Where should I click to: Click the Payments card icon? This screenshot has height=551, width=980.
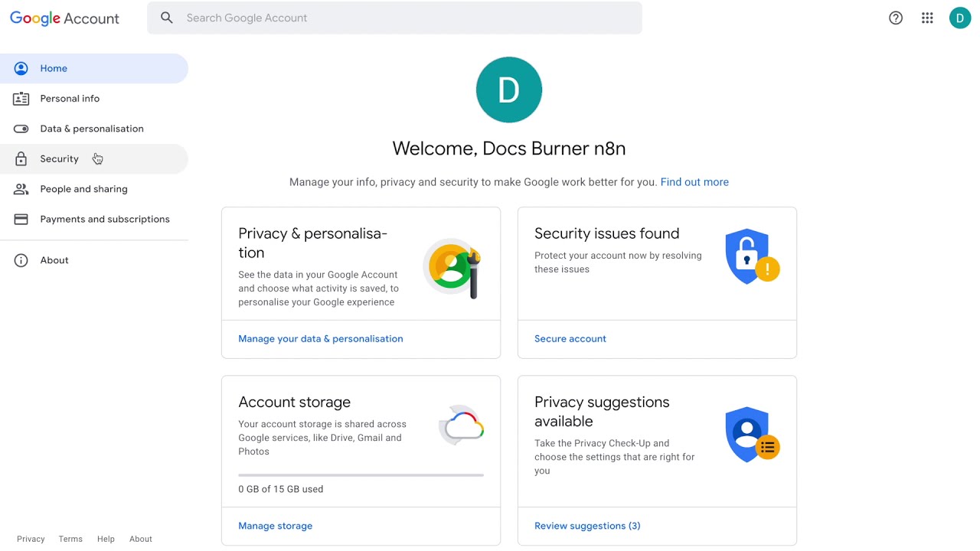tap(21, 219)
